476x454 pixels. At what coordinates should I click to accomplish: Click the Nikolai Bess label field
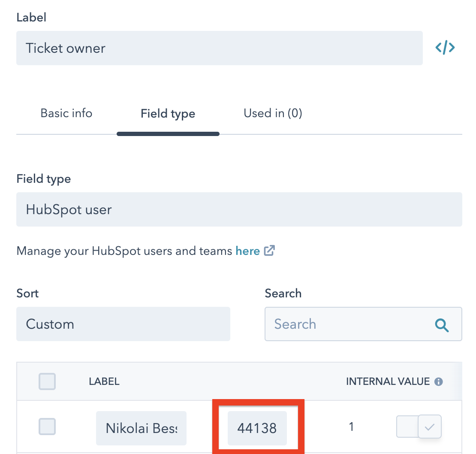click(141, 428)
